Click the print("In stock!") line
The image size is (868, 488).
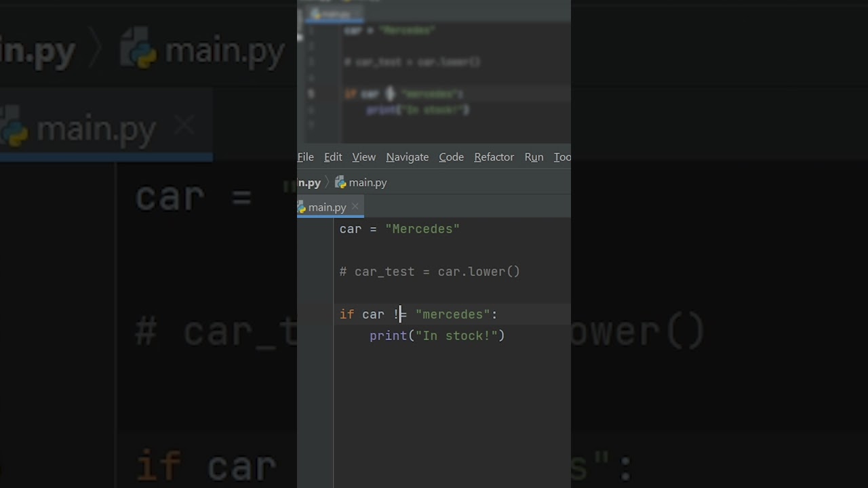click(x=437, y=335)
